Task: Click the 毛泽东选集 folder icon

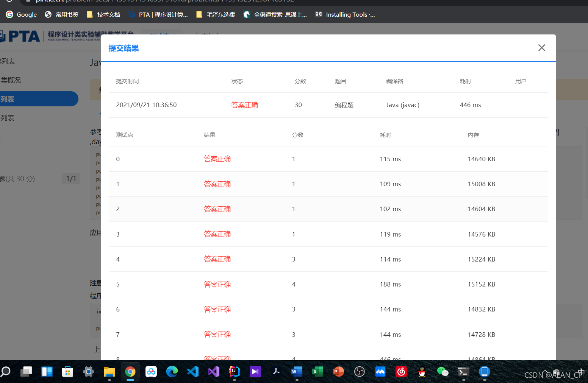Action: [x=199, y=14]
